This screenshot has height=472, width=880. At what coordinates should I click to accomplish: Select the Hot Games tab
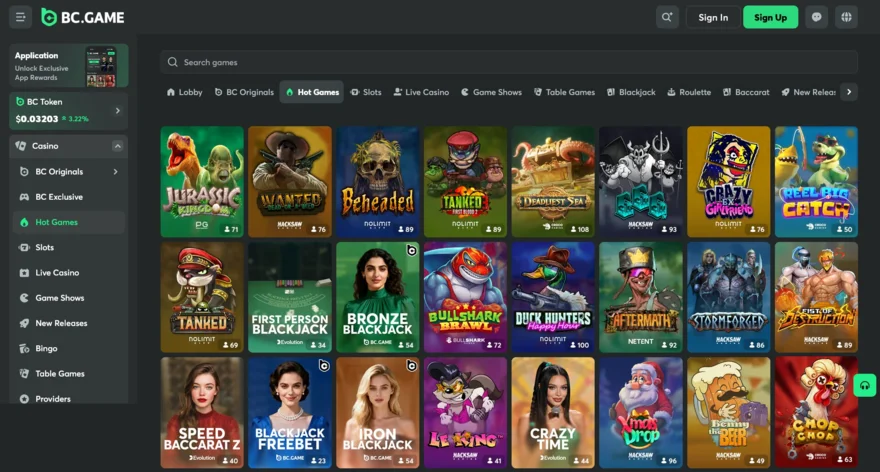[312, 92]
